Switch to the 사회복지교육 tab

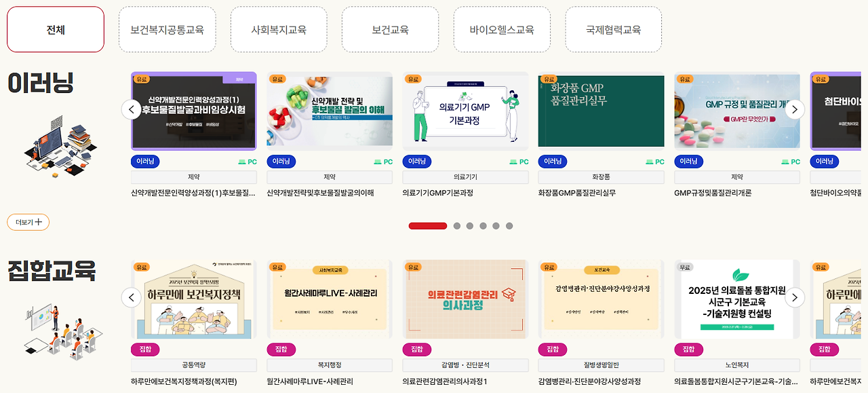point(279,30)
